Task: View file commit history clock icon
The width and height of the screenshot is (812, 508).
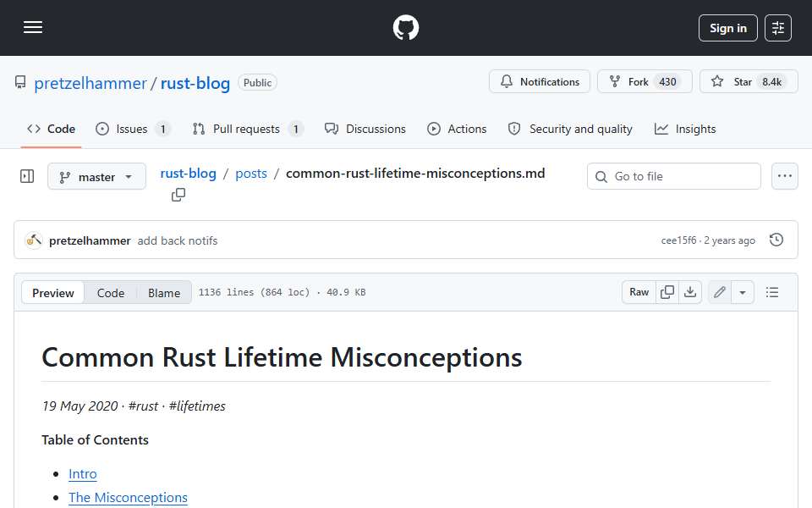Action: pyautogui.click(x=776, y=240)
